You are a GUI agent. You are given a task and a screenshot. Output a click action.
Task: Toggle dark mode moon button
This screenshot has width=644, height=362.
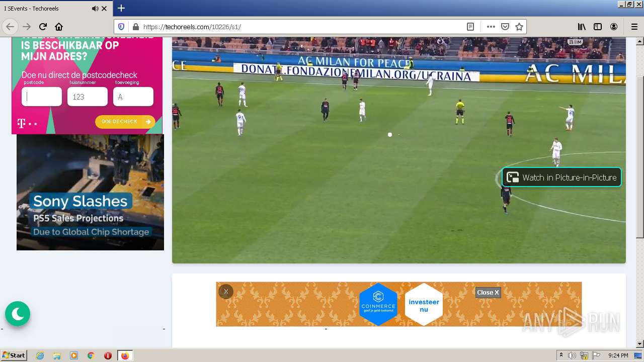pyautogui.click(x=18, y=314)
